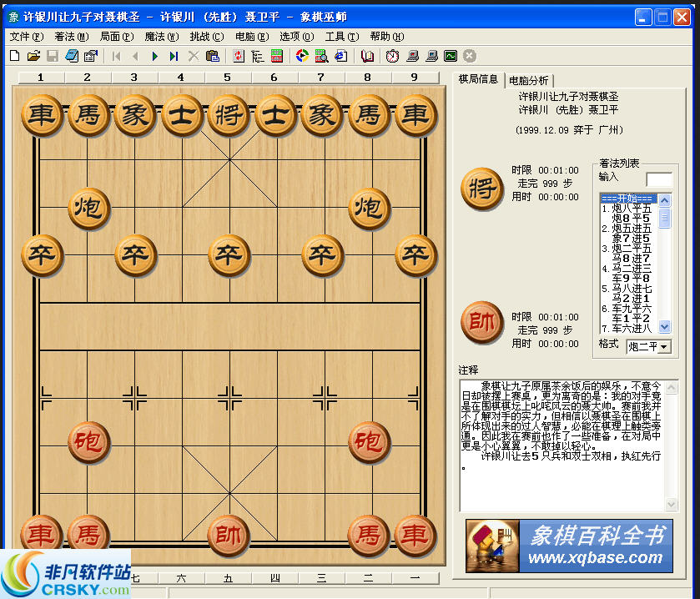Focus the 输入 move input field

(659, 179)
